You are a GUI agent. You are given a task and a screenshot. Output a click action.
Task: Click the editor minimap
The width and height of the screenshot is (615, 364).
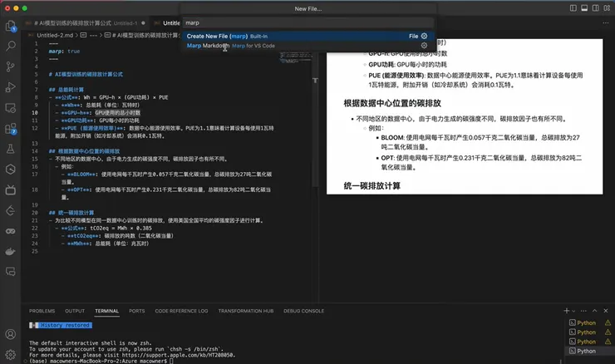coord(296,59)
